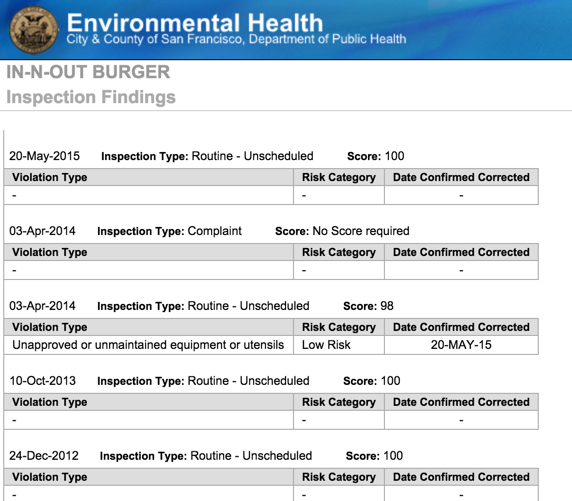
Task: Select the Score: 100 for 20-May-2015
Action: tap(375, 156)
